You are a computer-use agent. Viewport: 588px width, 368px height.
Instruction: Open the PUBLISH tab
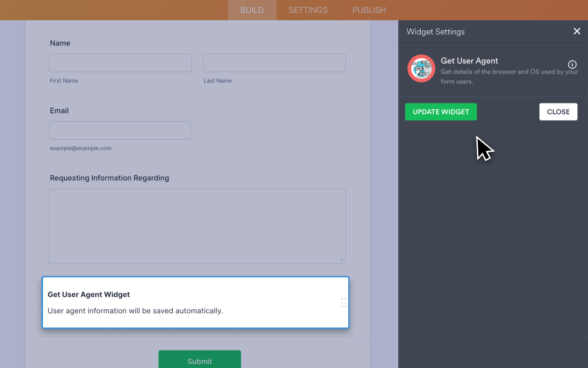[369, 10]
